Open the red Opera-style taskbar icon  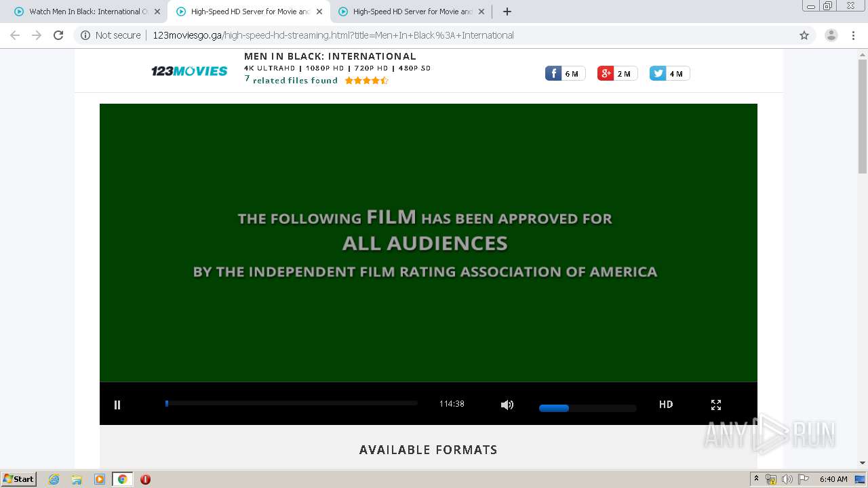pos(145,479)
